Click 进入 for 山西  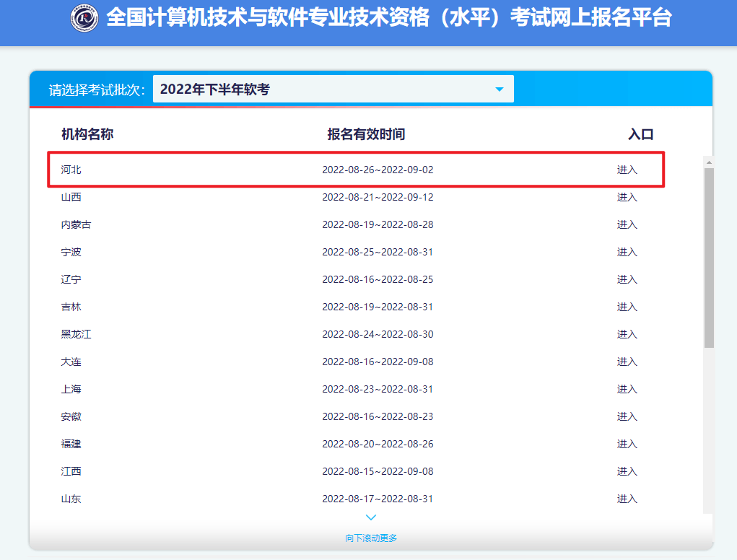627,197
